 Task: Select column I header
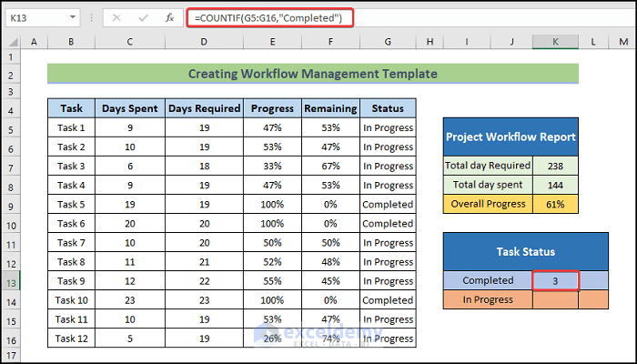point(467,42)
